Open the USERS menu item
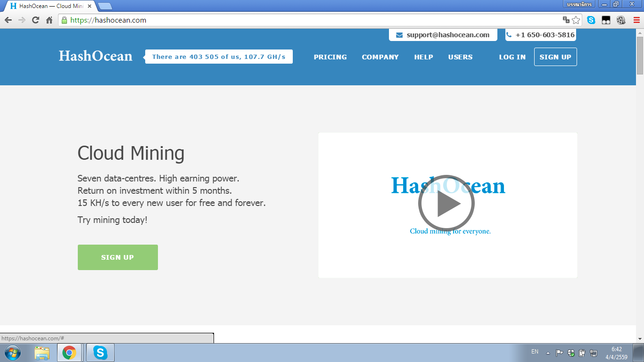Viewport: 644px width, 362px height. [460, 57]
